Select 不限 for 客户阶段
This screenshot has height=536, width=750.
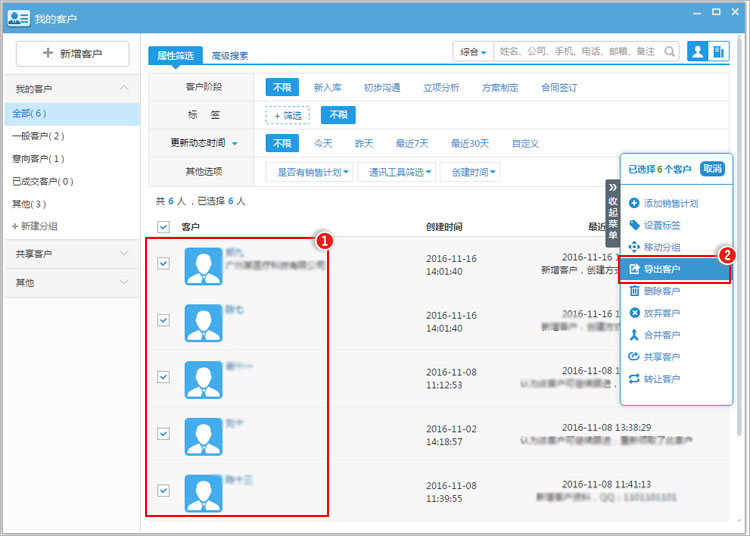point(282,88)
